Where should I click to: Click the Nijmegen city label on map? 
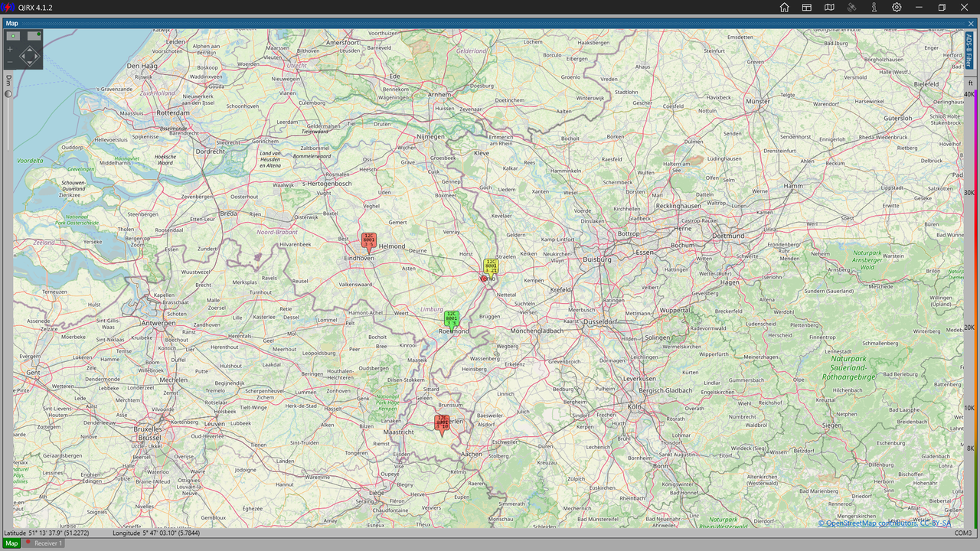430,136
